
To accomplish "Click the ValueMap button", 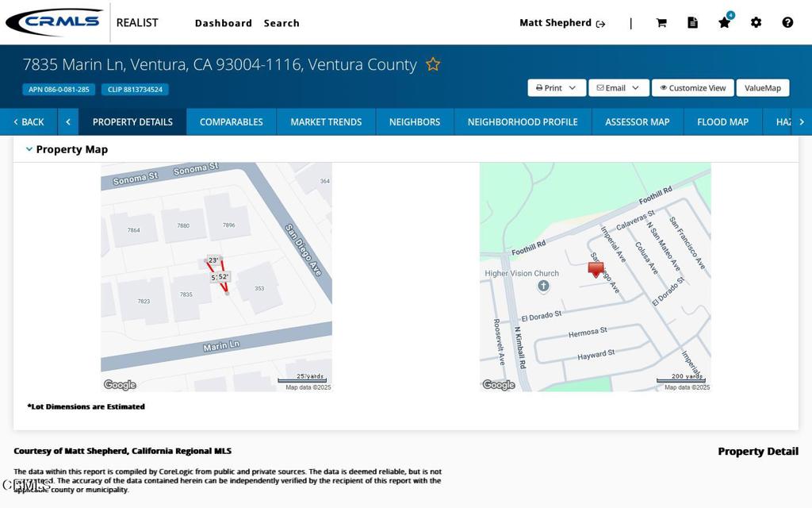I will (x=762, y=88).
